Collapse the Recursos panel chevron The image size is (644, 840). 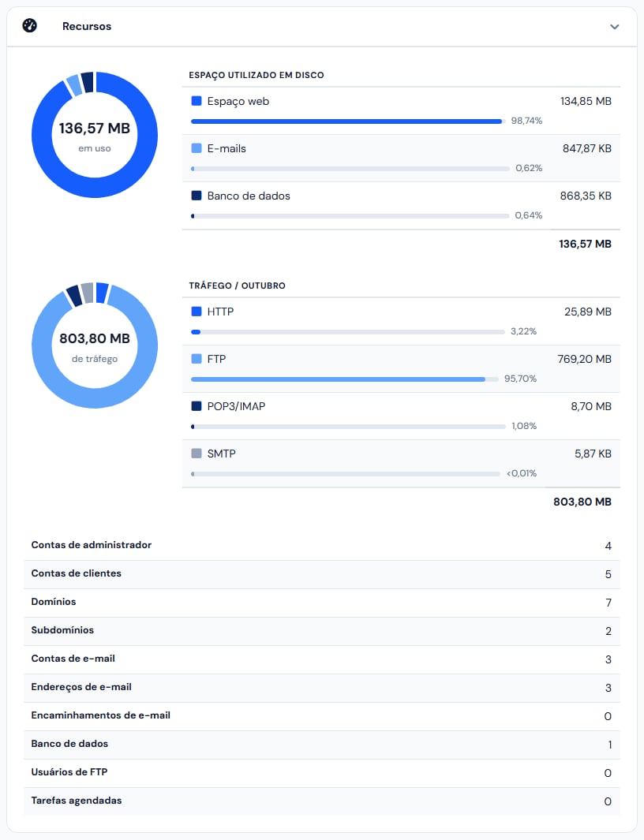click(615, 27)
